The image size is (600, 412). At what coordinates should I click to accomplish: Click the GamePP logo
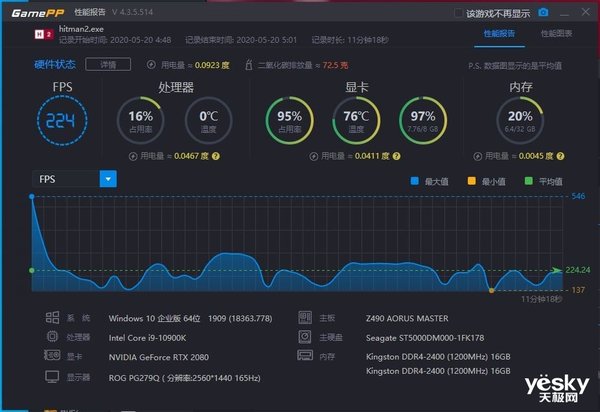point(38,13)
